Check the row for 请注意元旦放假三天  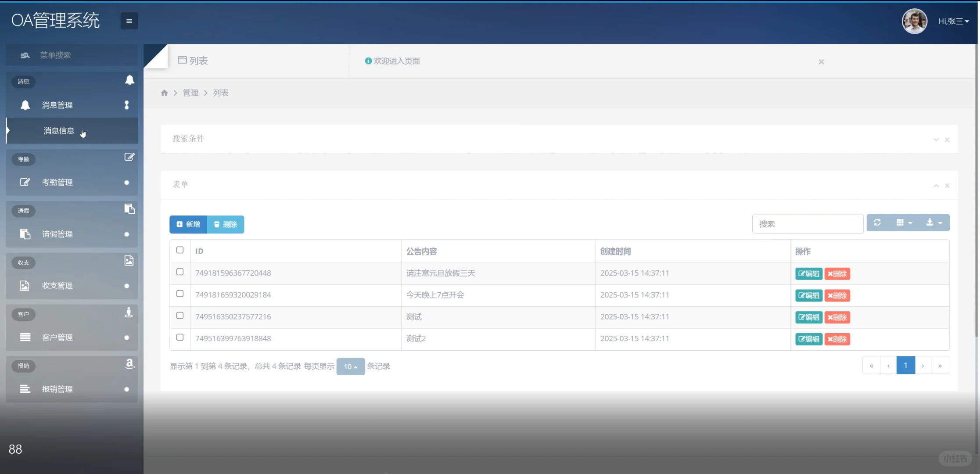click(180, 272)
